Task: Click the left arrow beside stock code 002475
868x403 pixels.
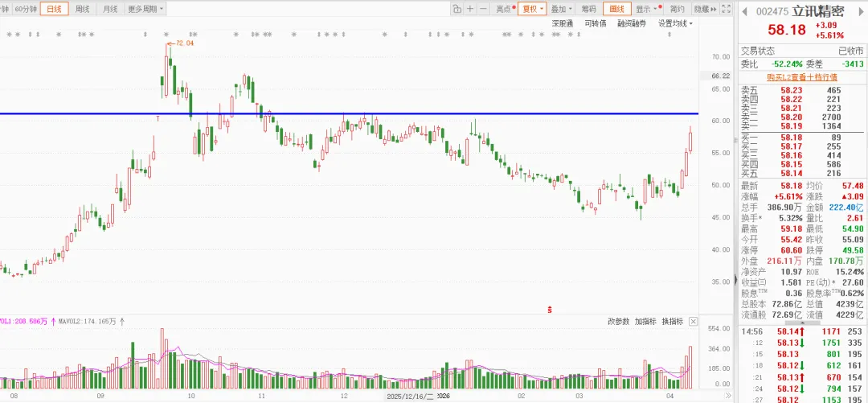Action: (x=745, y=11)
